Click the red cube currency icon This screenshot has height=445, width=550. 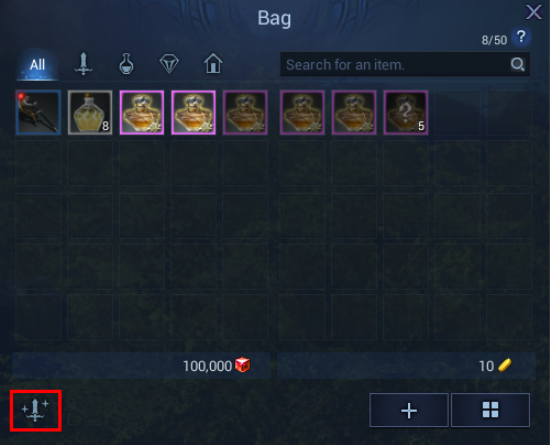242,365
